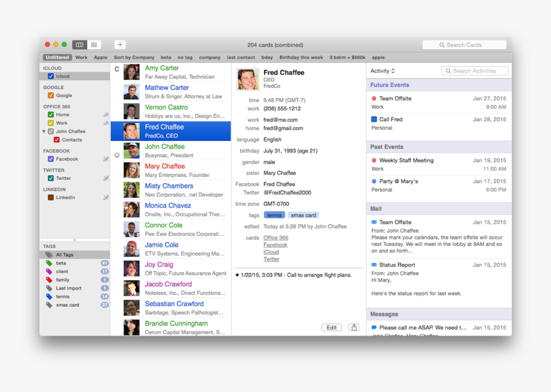Screen dimensions: 551x392
Task: Select the Birthday this week filter
Action: [301, 57]
